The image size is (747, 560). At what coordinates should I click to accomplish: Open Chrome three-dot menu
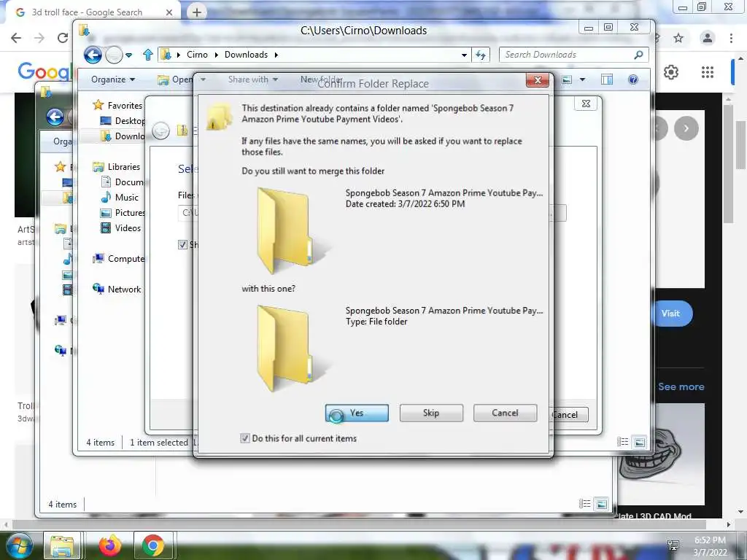tap(731, 38)
